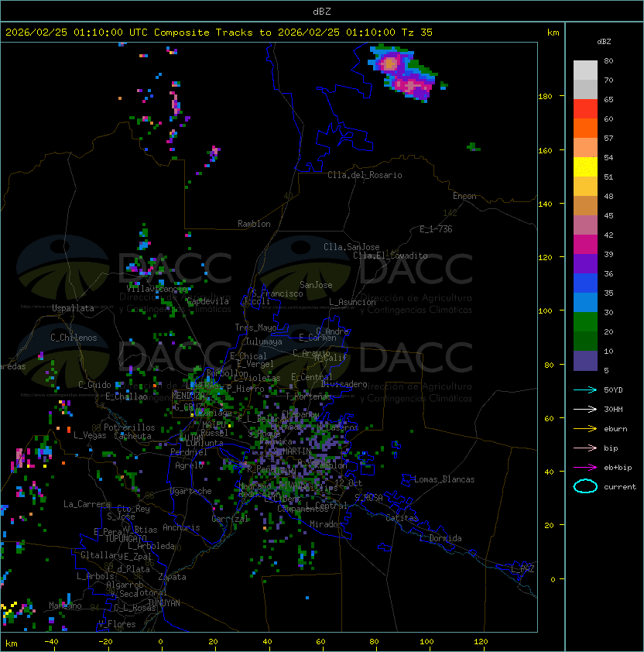Click the 'Clla.SanJose' map label
Screen dimensions: 644x652
[351, 247]
